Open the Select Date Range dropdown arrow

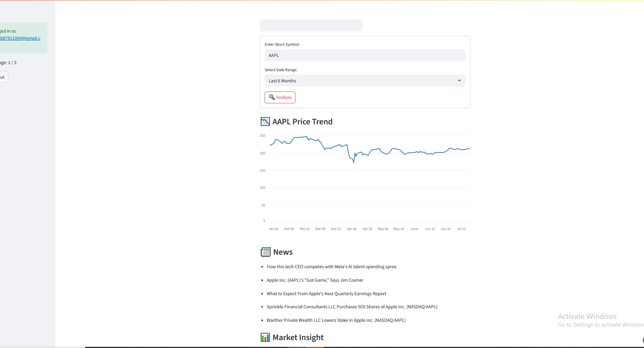[x=459, y=81]
